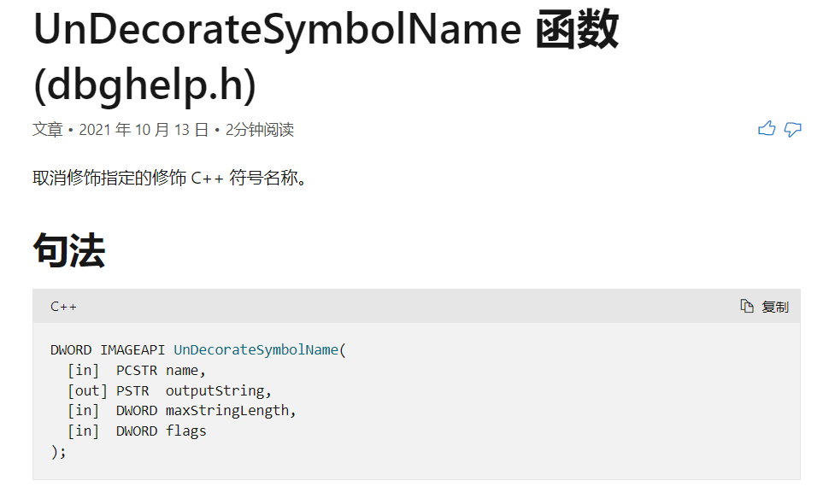835x504 pixels.
Task: Click the 2021 年 10 月 13 日 date
Action: click(144, 130)
